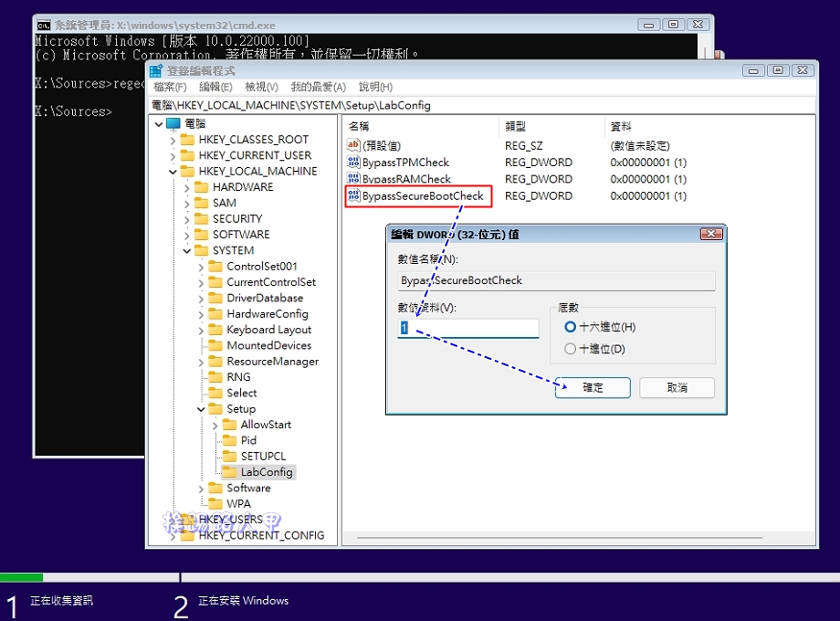Click the WPA folder icon
Viewport: 840px width, 621px height.
click(x=215, y=504)
